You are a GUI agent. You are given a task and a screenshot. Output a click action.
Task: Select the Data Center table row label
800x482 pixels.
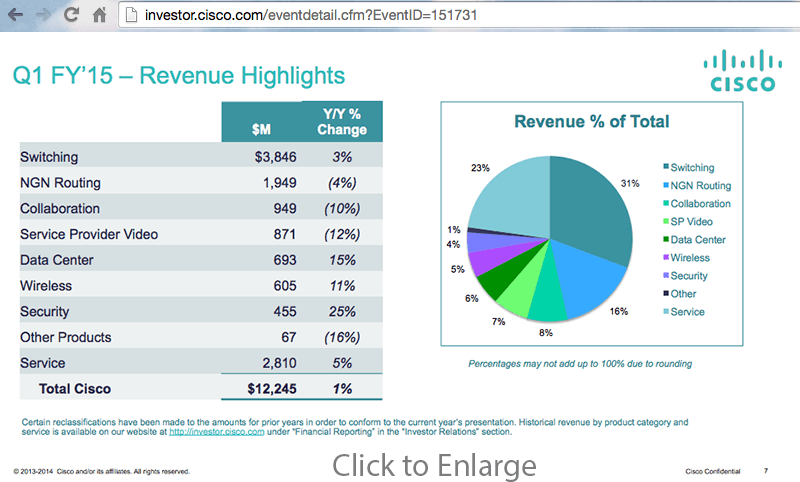pyautogui.click(x=58, y=260)
